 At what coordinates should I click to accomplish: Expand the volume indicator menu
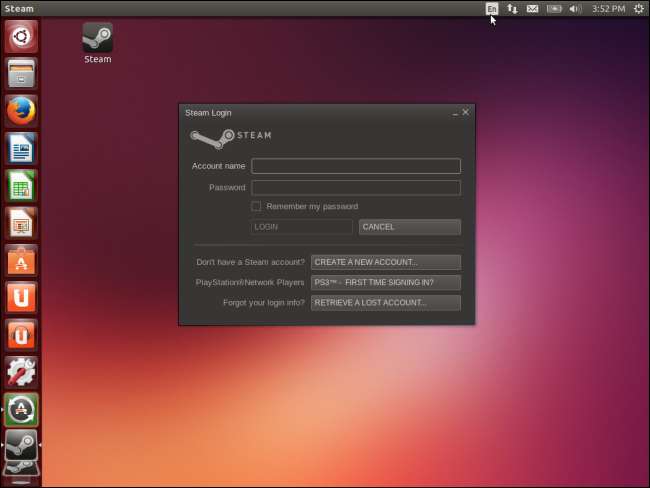point(575,9)
